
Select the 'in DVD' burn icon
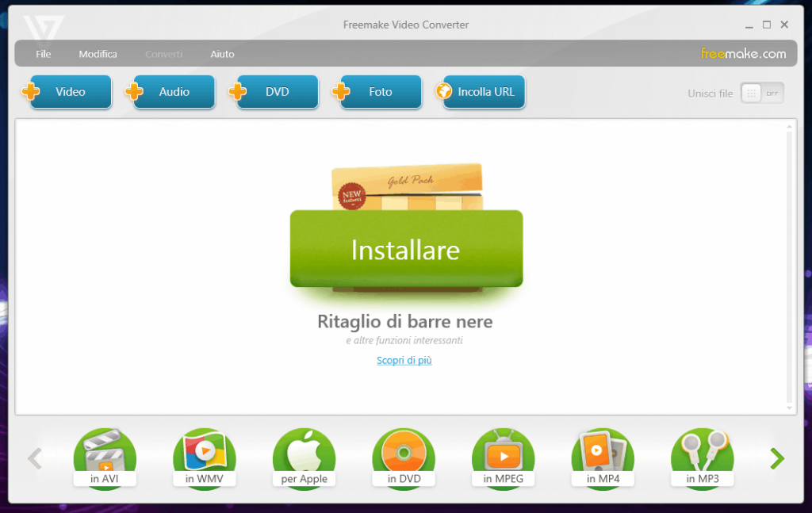click(x=404, y=458)
